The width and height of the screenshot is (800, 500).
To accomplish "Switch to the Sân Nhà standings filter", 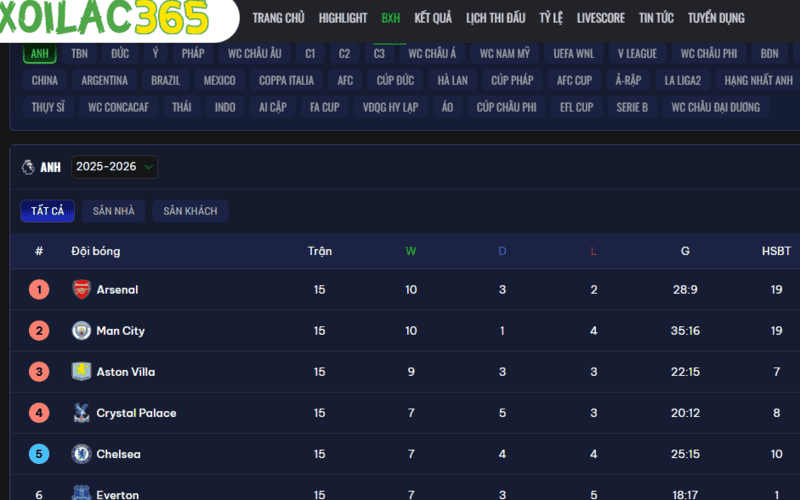I will pos(113,211).
